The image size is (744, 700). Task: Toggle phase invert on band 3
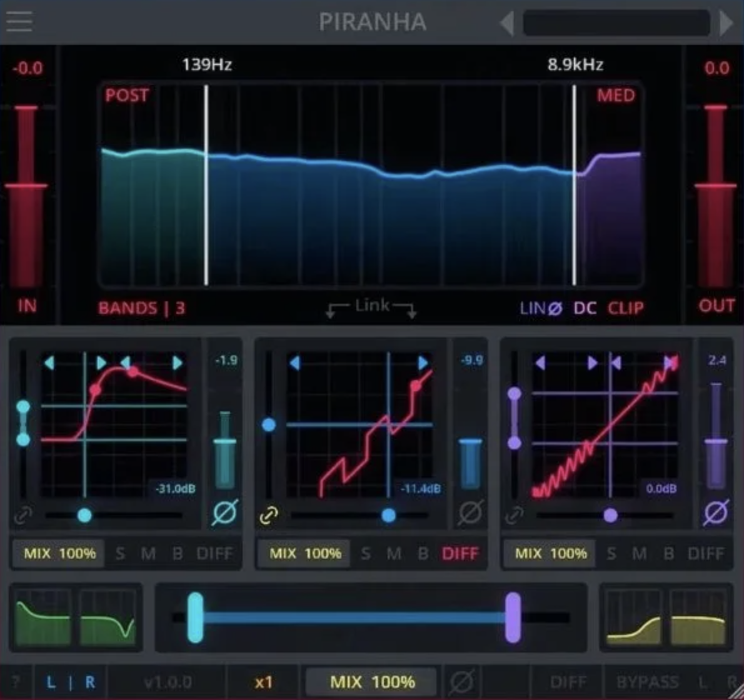(716, 512)
